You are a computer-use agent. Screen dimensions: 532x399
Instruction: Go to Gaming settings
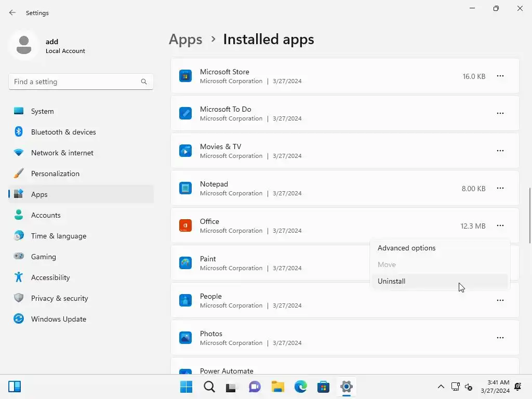pos(81,257)
